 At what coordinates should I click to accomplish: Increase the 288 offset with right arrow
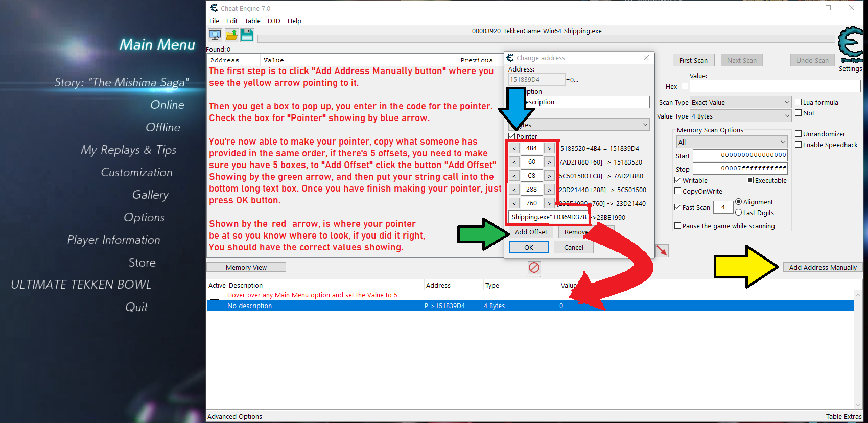(549, 190)
